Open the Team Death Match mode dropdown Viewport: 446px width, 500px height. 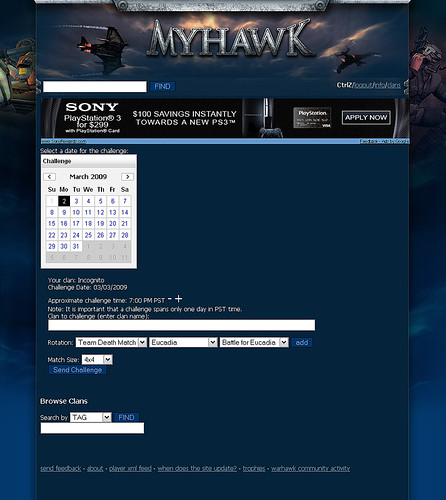[x=111, y=342]
